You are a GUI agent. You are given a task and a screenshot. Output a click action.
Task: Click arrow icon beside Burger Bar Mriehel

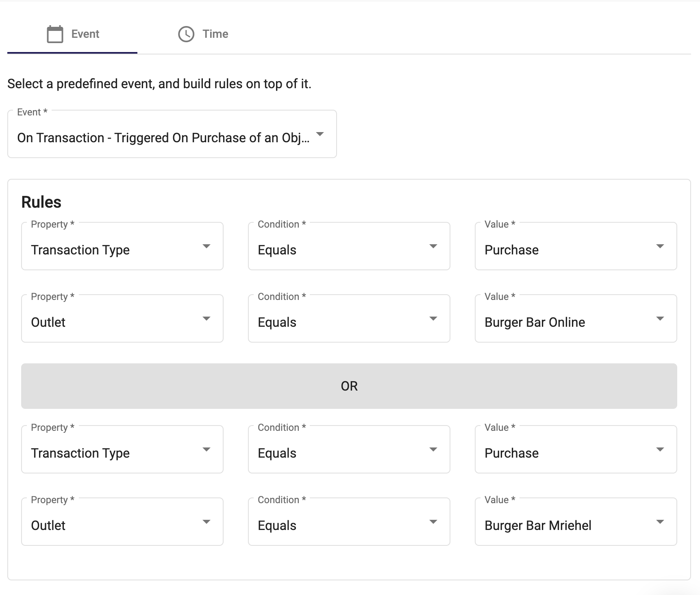tap(660, 522)
